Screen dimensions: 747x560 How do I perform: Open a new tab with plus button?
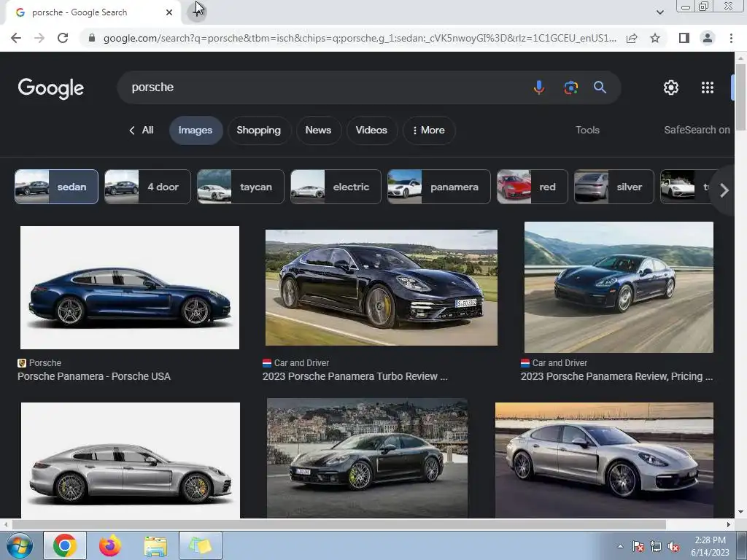point(197,12)
